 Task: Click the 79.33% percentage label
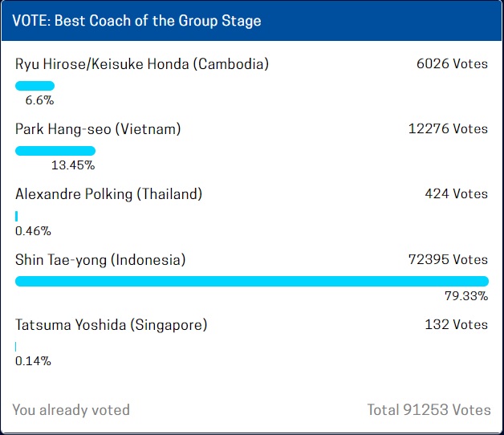(466, 296)
